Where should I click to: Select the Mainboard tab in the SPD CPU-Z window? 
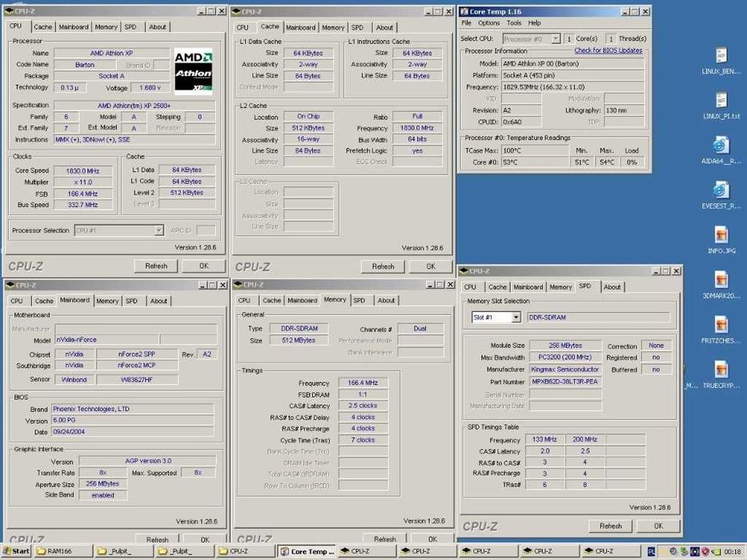(x=528, y=287)
